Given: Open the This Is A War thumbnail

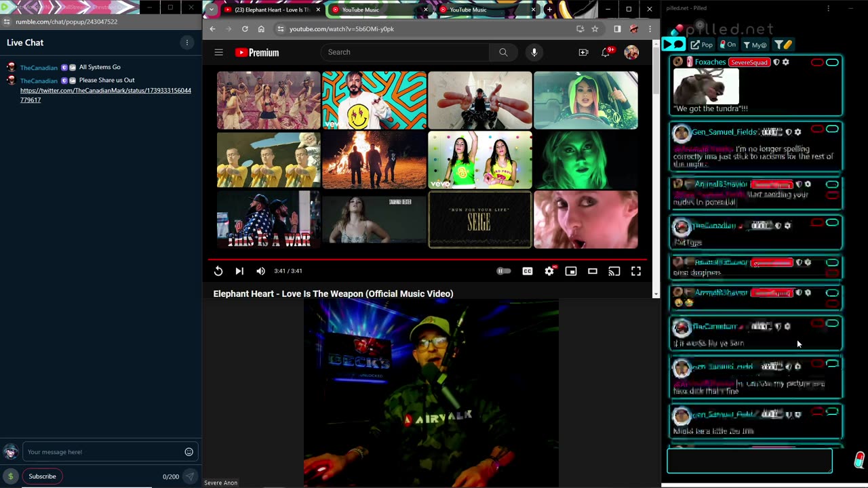Looking at the screenshot, I should pos(269,220).
